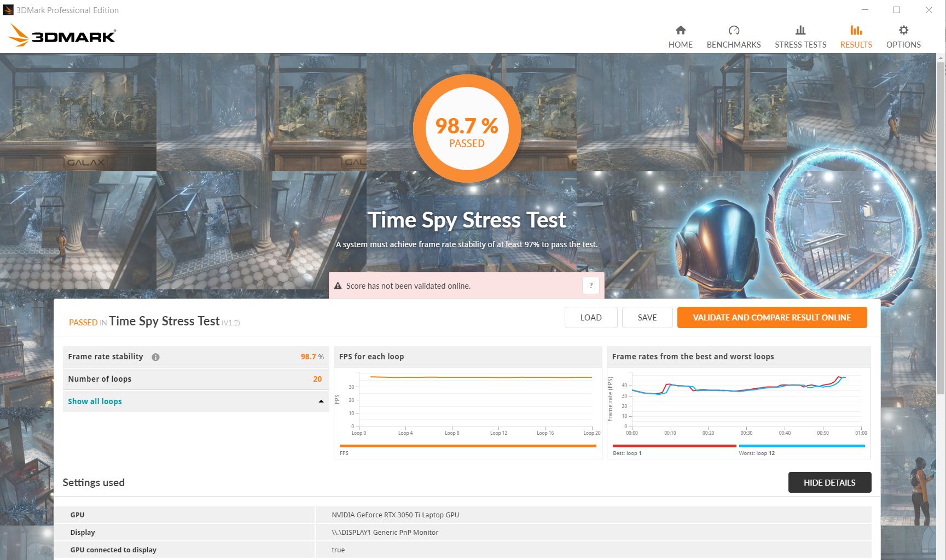Viewport: 946px width, 560px height.
Task: Click the GPU connected to display label
Action: (x=113, y=550)
